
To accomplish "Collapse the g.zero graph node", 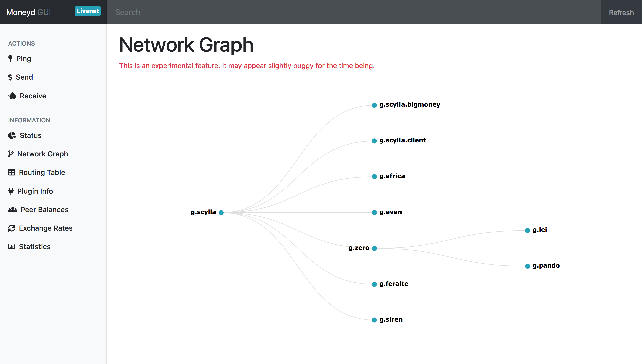I will pos(374,248).
